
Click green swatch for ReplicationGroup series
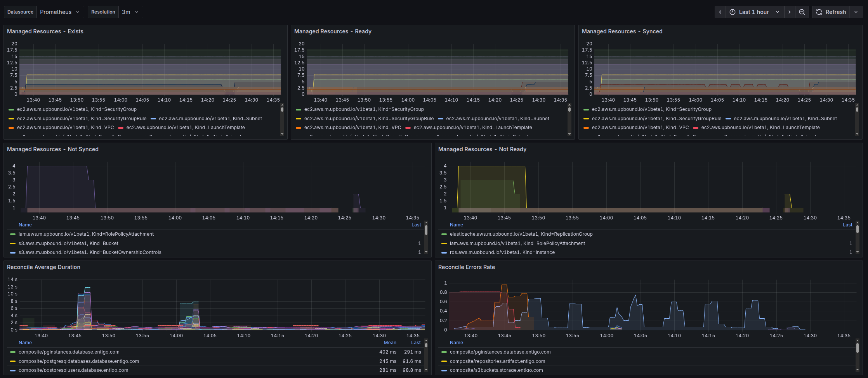coord(444,234)
